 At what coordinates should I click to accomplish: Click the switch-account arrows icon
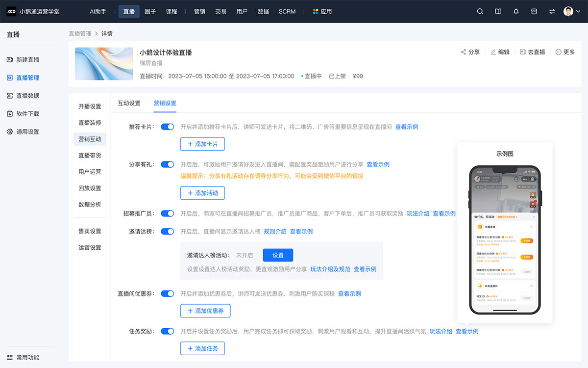click(x=552, y=11)
